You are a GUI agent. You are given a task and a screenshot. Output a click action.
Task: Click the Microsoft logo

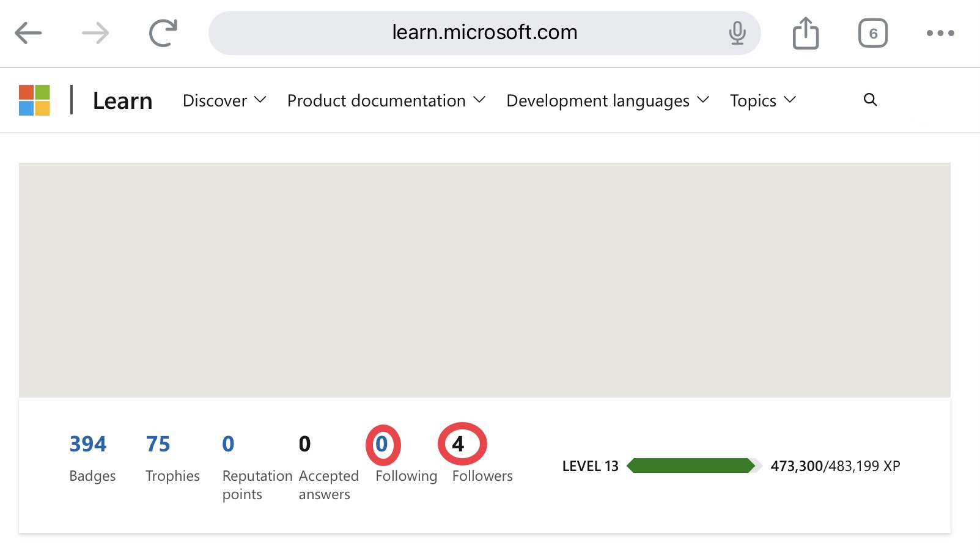point(34,100)
